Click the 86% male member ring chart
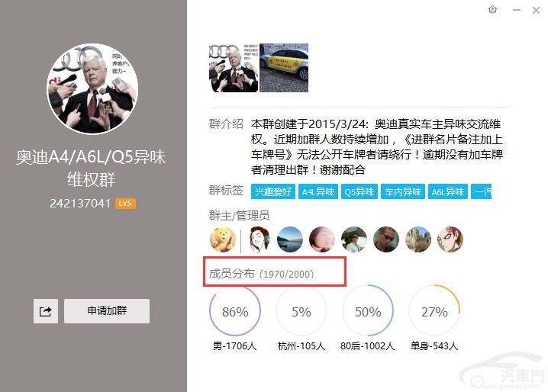548x392 pixels. click(x=235, y=310)
